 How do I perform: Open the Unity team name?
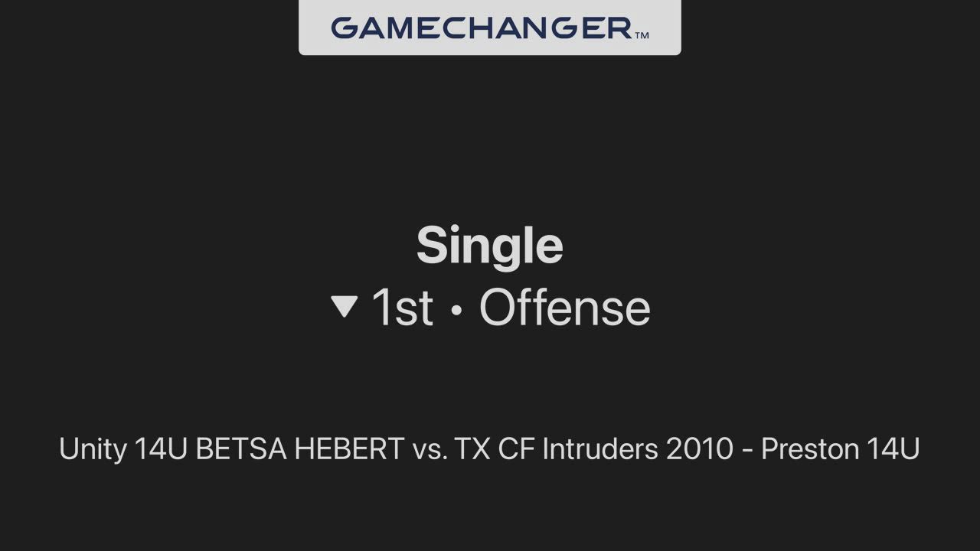pos(93,449)
